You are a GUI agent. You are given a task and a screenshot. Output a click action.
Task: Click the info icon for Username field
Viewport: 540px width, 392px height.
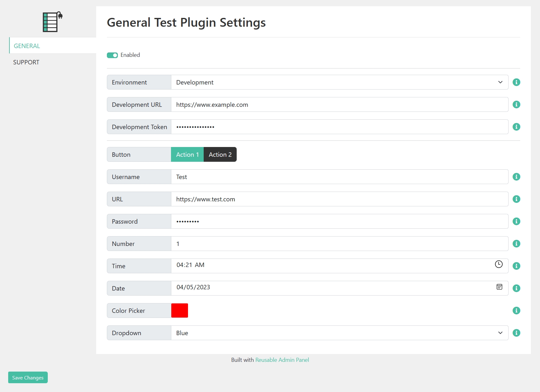point(516,177)
